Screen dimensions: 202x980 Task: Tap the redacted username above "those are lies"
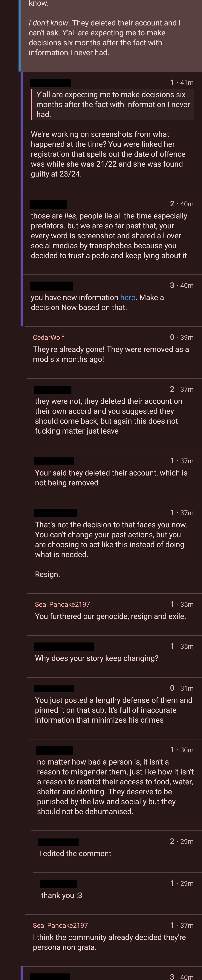click(x=48, y=204)
